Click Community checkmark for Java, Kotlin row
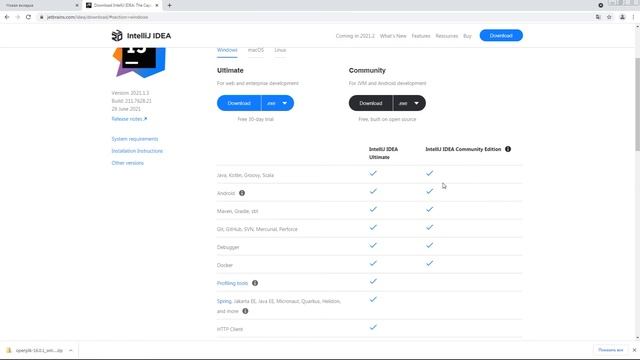Screen dimensions: 640x360 pyautogui.click(x=429, y=173)
